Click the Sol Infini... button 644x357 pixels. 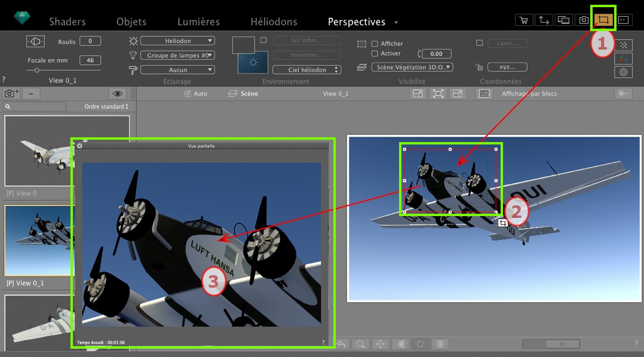pos(306,40)
